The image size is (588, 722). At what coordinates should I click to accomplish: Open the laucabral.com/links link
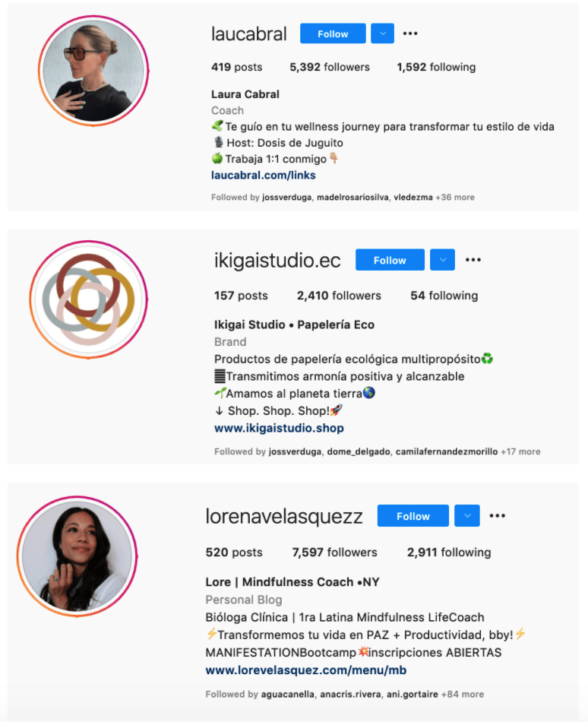263,176
